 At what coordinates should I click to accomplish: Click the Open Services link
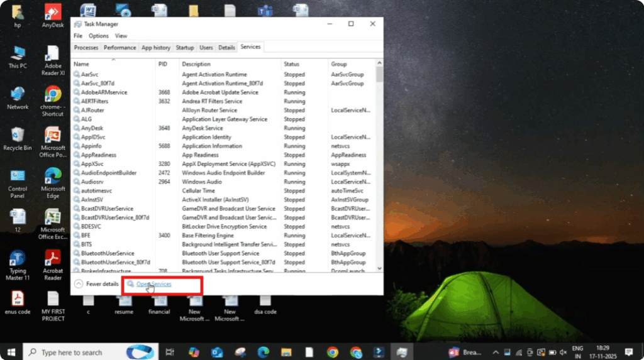(153, 284)
